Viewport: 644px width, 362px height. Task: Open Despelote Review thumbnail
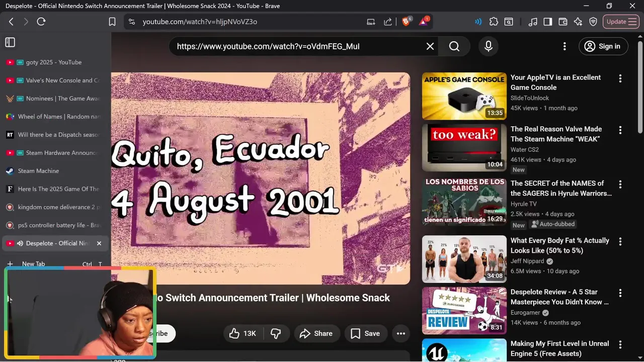coord(464,311)
